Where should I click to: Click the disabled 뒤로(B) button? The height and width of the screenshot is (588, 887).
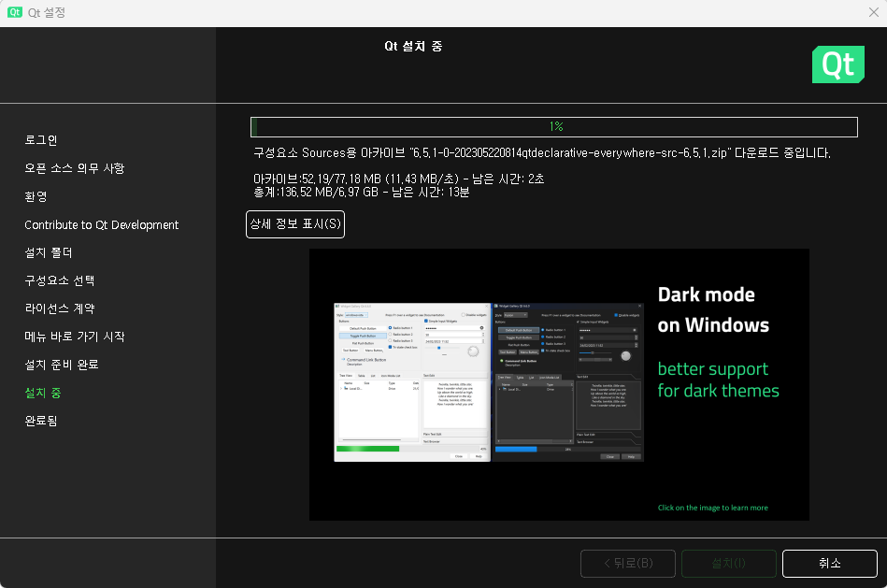[x=628, y=563]
